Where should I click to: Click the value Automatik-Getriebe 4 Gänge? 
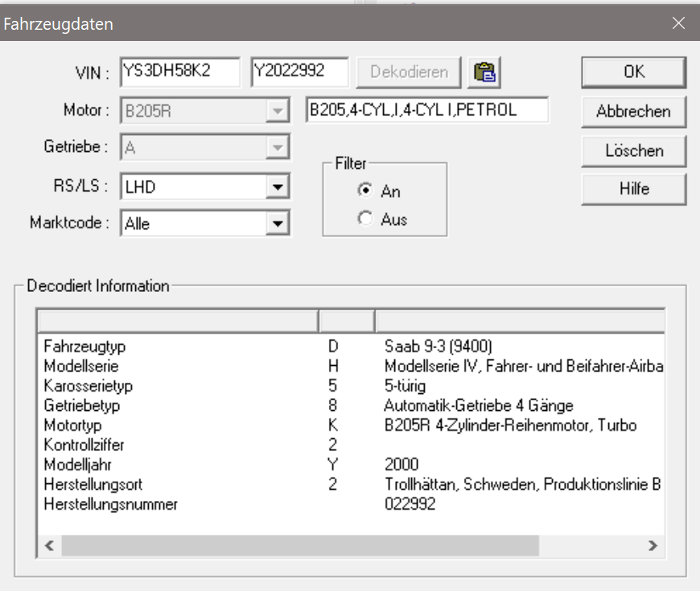pos(479,405)
